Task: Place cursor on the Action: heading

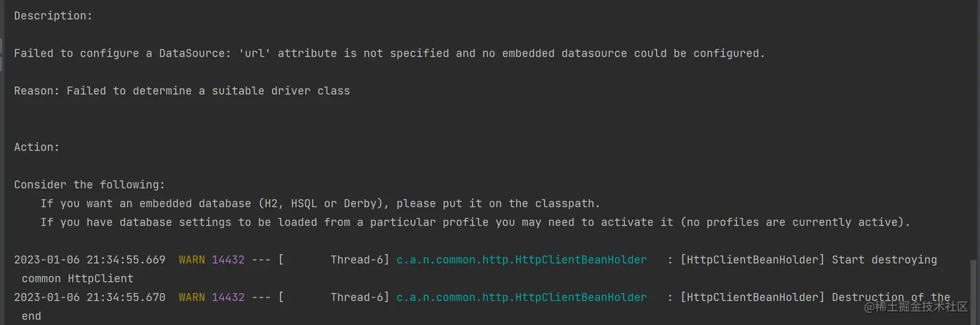Action: click(37, 147)
